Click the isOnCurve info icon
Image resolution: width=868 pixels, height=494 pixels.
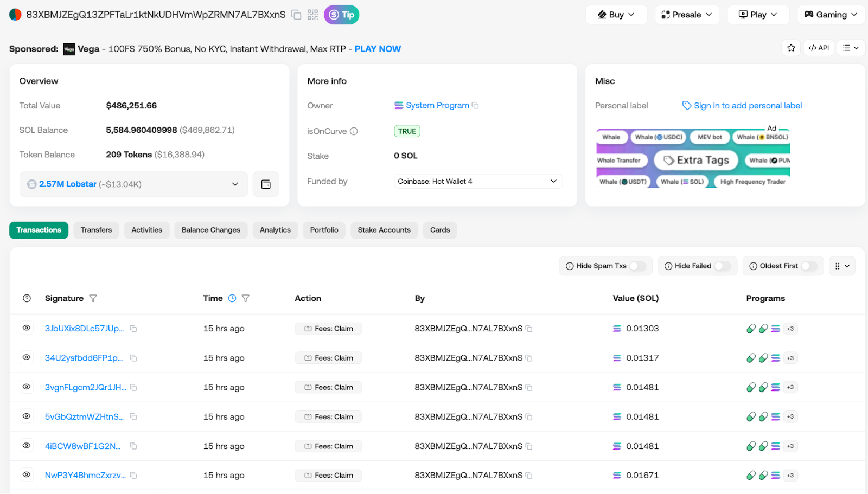pyautogui.click(x=354, y=131)
